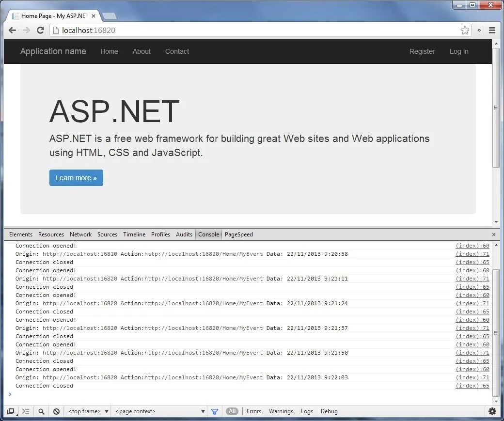Undock DevTools into separate window icon
Screen dimensions: 504x421
click(11, 411)
